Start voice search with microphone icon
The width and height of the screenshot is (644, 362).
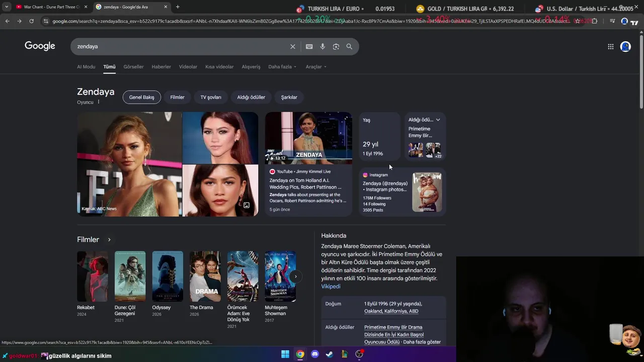(323, 46)
